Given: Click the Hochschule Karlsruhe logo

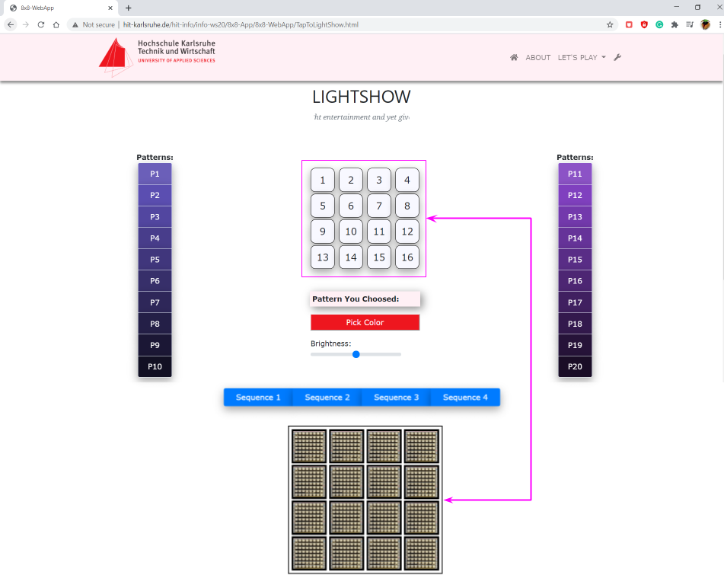Looking at the screenshot, I should pos(158,57).
